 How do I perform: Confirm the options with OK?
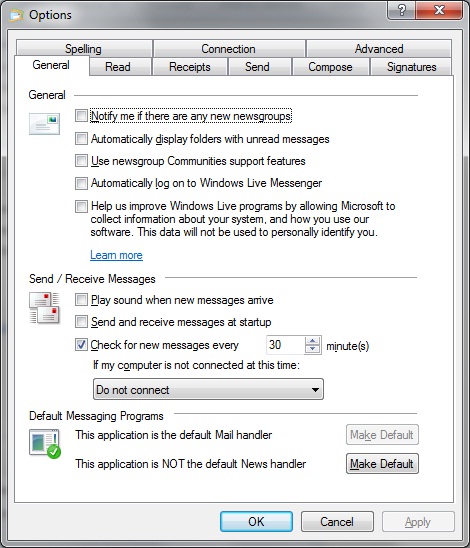pos(256,522)
